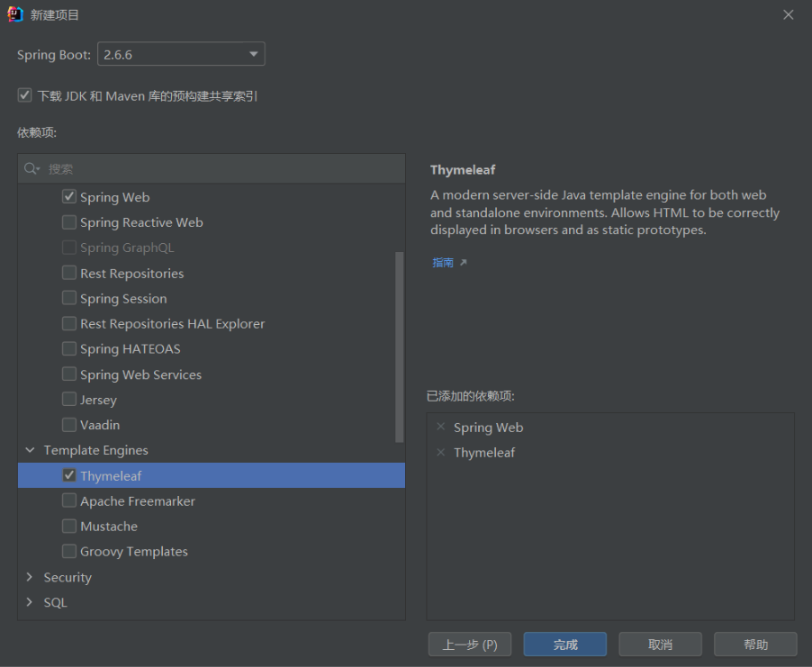The image size is (812, 667).
Task: Click the external link arrow beside 指南
Action: pos(464,263)
